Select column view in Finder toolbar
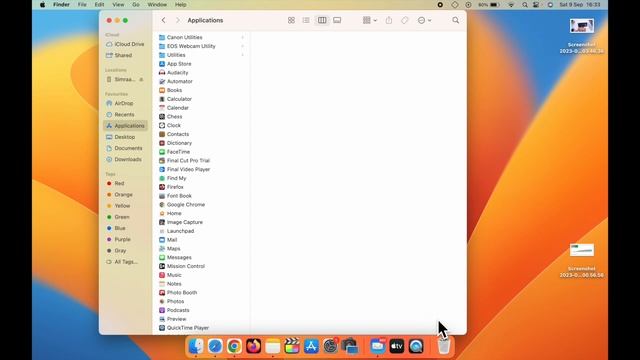 point(322,20)
